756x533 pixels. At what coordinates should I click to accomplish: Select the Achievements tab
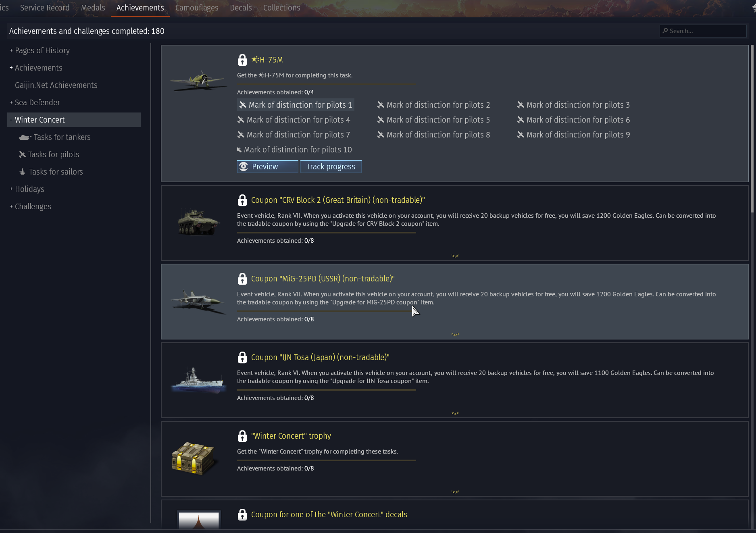click(140, 8)
